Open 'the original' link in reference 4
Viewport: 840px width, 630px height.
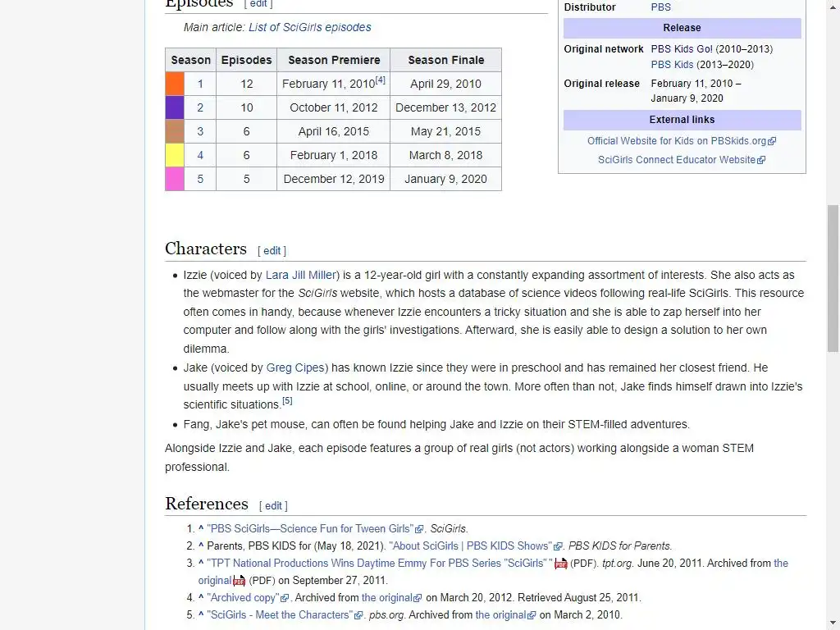pyautogui.click(x=387, y=597)
